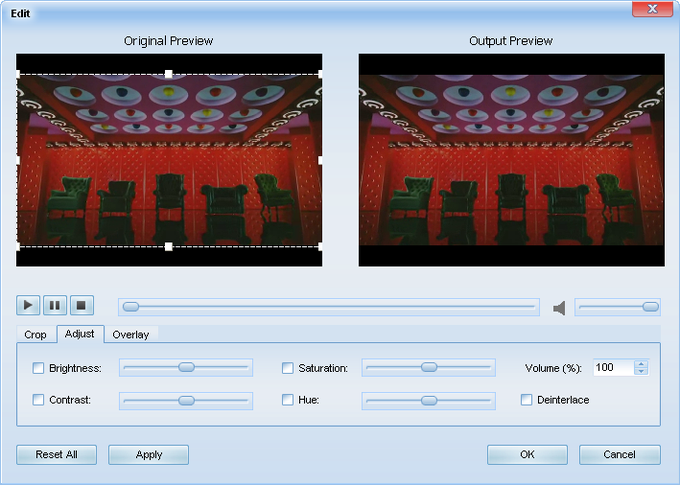This screenshot has height=485, width=680.
Task: Toggle the Deinterlace option
Action: 526,400
